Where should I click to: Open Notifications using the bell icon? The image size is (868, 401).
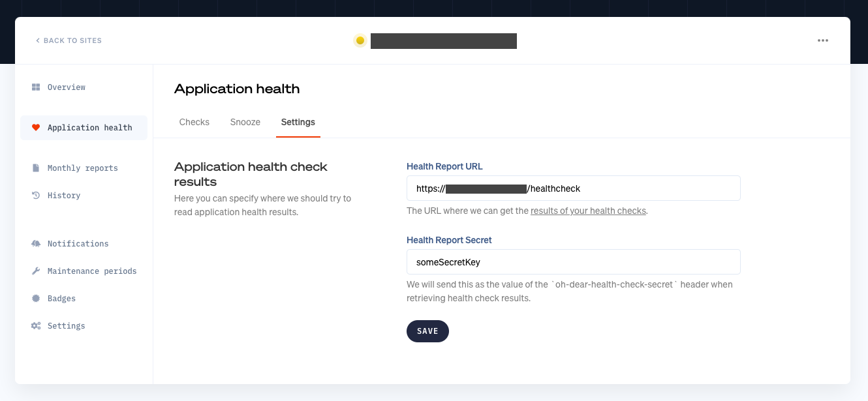coord(36,243)
